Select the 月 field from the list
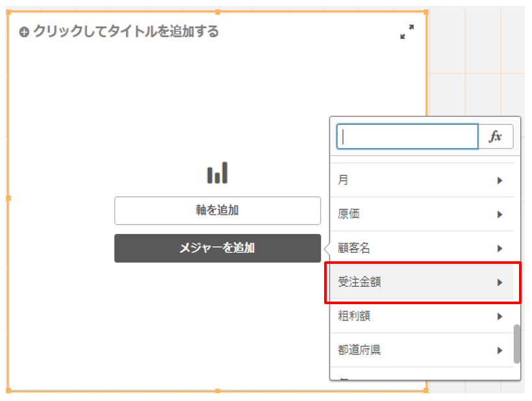Viewport: 532px width, 401px height. click(344, 180)
